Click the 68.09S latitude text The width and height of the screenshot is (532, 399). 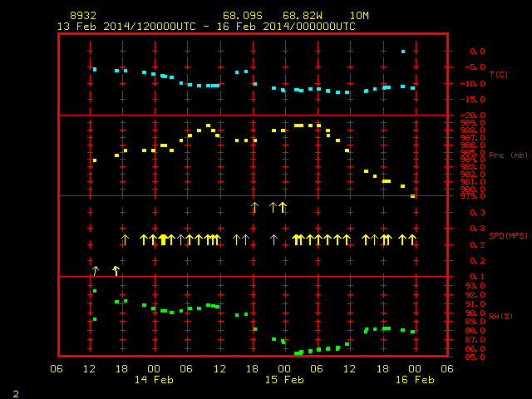pyautogui.click(x=243, y=16)
